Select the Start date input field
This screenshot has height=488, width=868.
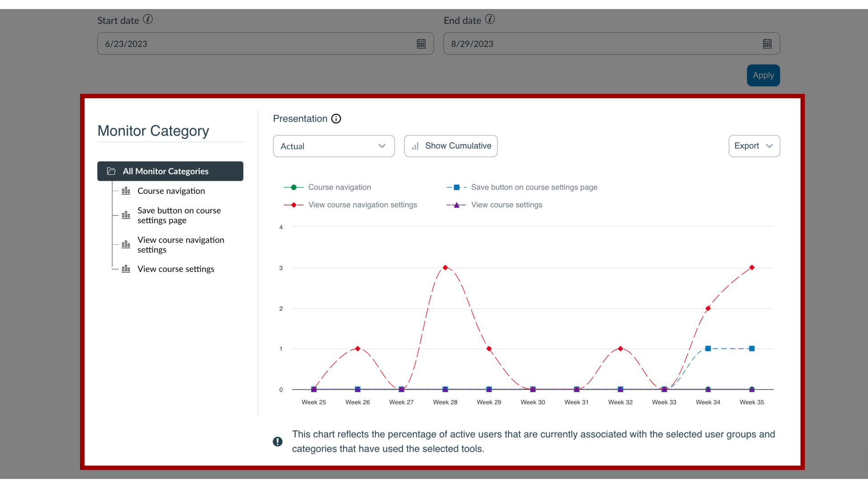(265, 43)
